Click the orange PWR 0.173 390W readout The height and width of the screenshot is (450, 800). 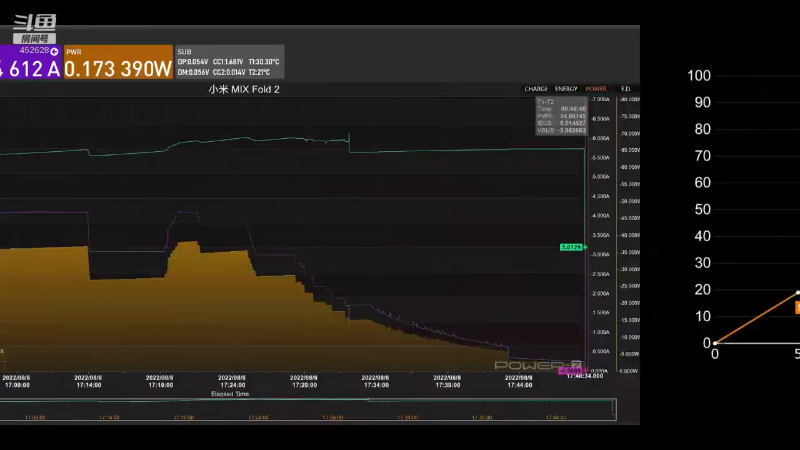[x=118, y=62]
